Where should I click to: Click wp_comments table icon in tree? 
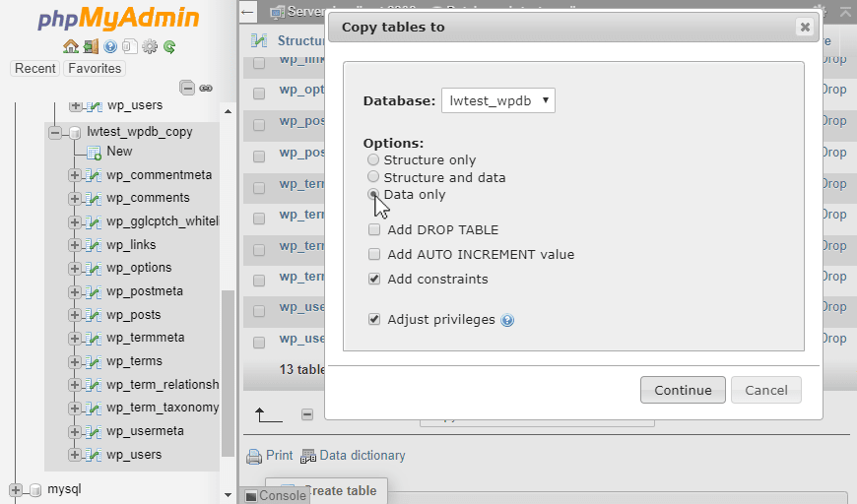coord(94,198)
